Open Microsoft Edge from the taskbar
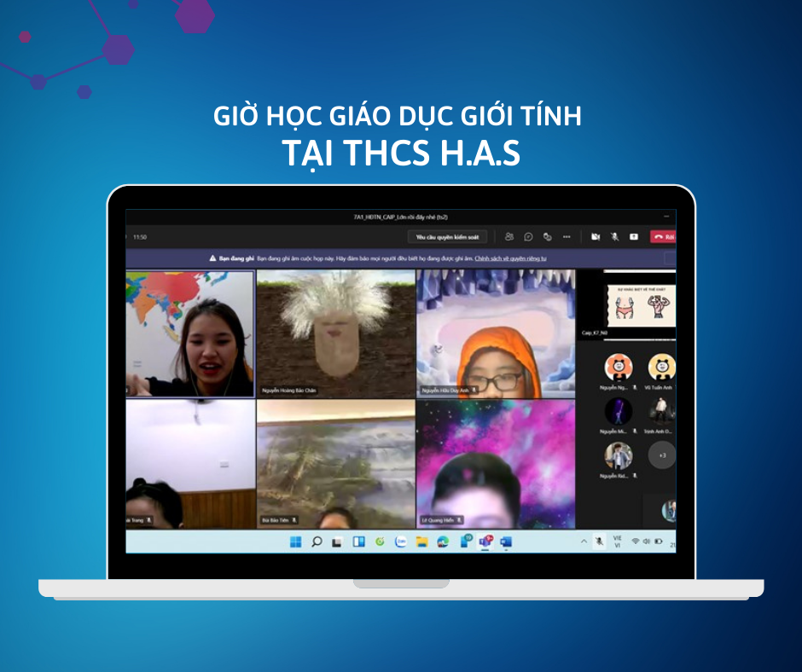This screenshot has height=672, width=802. tap(443, 542)
